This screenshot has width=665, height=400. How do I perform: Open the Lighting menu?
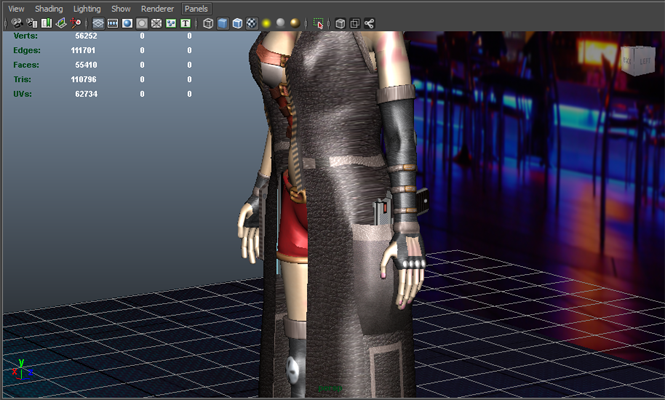coord(87,8)
